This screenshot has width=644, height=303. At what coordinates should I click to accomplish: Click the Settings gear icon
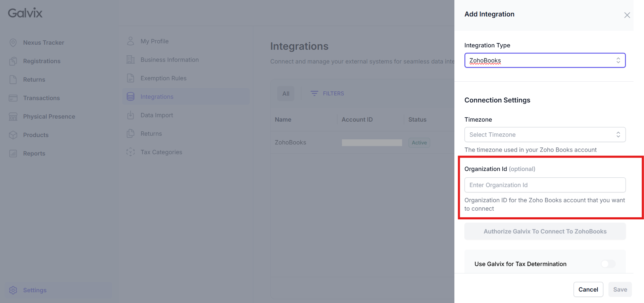[13, 290]
